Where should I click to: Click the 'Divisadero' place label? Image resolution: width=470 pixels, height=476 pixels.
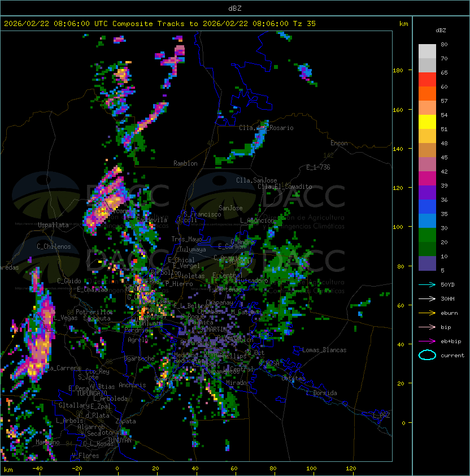tap(251, 280)
